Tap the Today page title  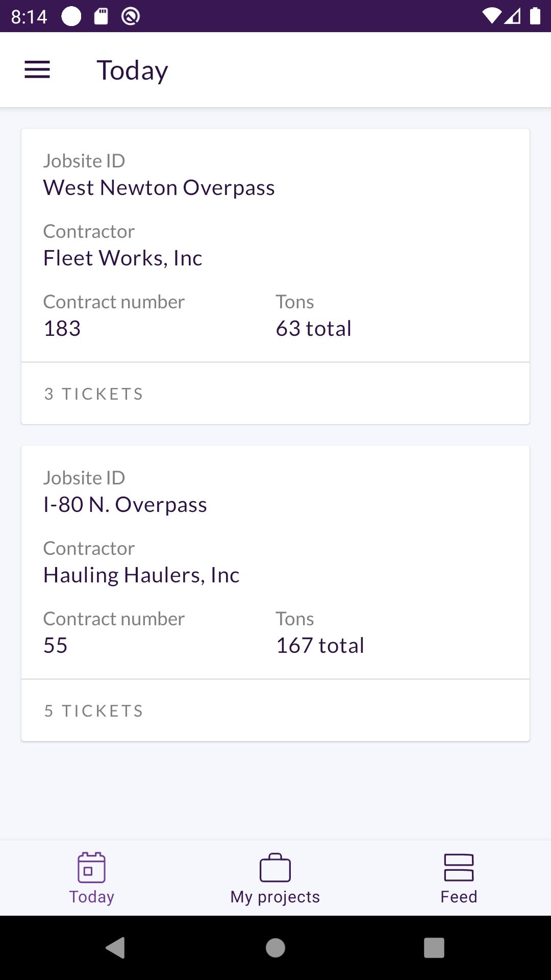(x=133, y=70)
